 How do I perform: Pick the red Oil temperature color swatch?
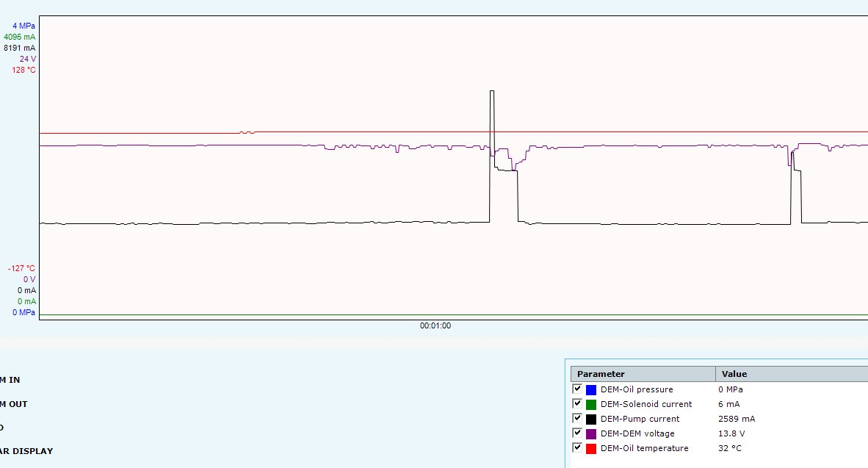tap(591, 448)
